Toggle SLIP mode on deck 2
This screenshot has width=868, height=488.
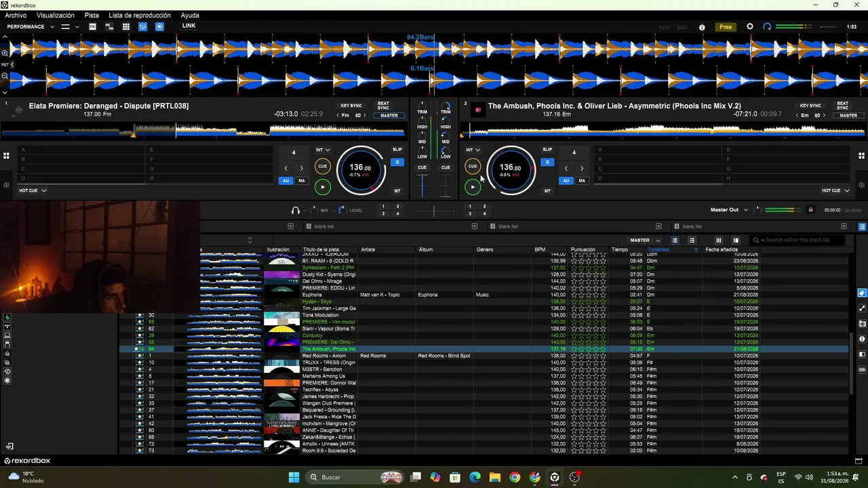pyautogui.click(x=547, y=150)
